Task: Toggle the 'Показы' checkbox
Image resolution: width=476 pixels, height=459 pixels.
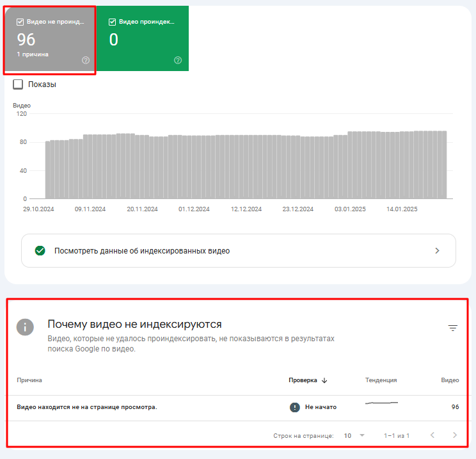Action: [x=18, y=85]
